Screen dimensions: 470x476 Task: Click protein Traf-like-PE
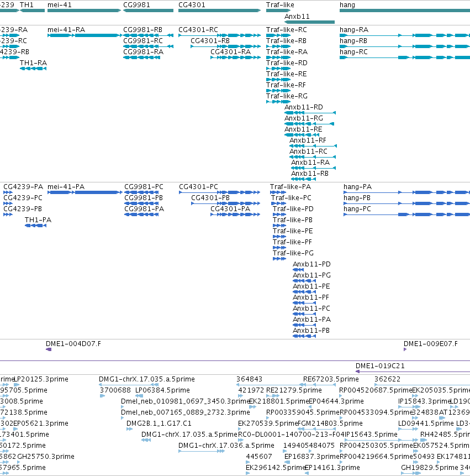point(279,237)
